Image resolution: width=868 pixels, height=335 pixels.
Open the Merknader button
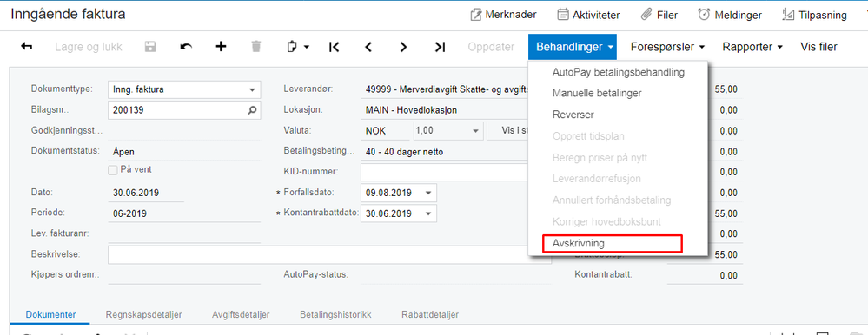[x=503, y=15]
